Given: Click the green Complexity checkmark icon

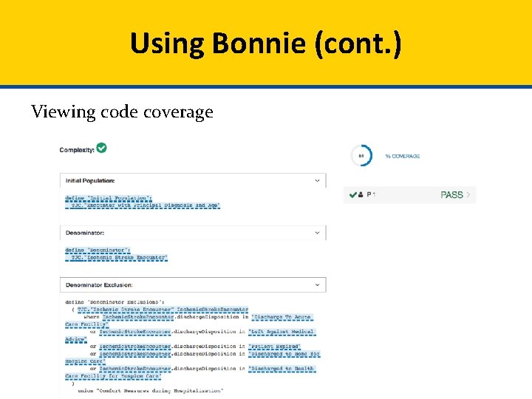Looking at the screenshot, I should pyautogui.click(x=101, y=148).
